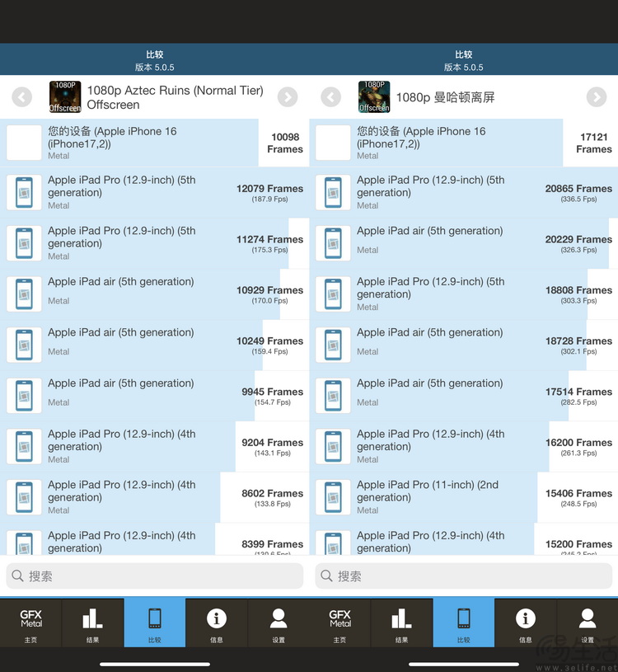Click the 20229 Frames score
The width and height of the screenshot is (618, 672).
tap(578, 239)
